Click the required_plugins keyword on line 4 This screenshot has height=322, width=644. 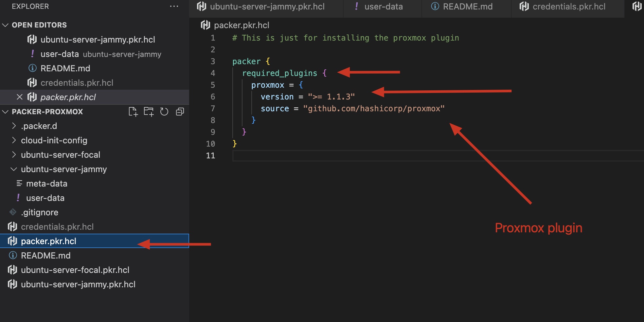[x=280, y=73]
